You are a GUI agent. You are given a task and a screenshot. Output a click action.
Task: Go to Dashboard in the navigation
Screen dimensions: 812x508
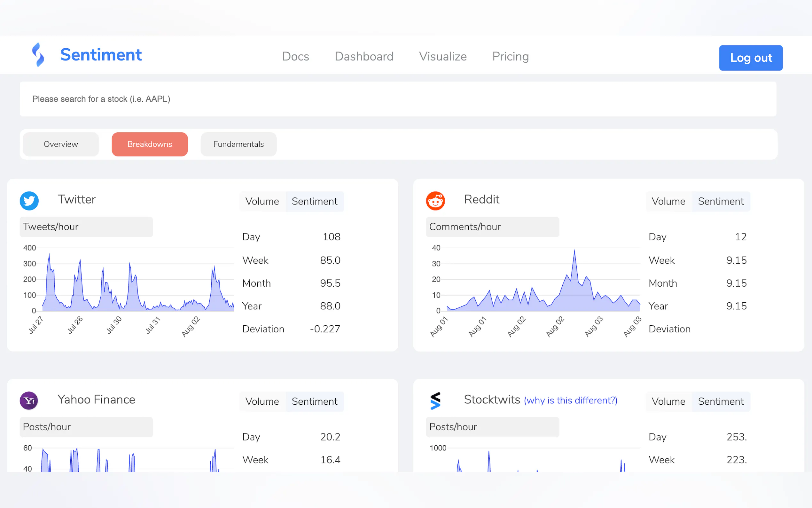click(364, 56)
